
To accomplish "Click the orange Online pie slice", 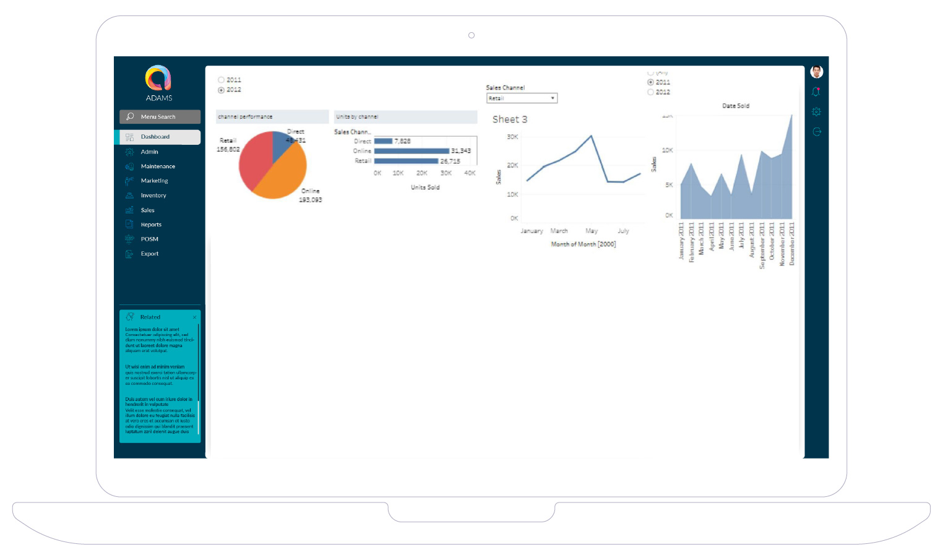I will pos(282,178).
